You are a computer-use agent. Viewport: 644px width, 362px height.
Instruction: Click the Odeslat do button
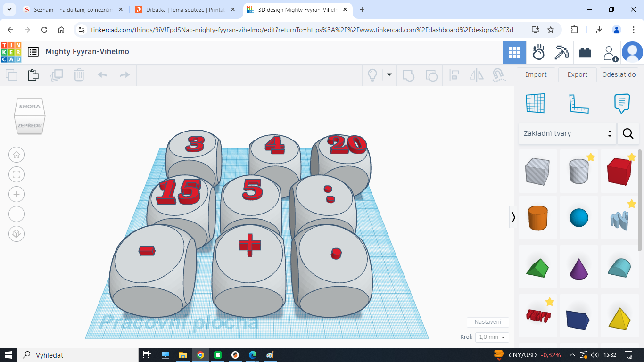click(x=619, y=74)
